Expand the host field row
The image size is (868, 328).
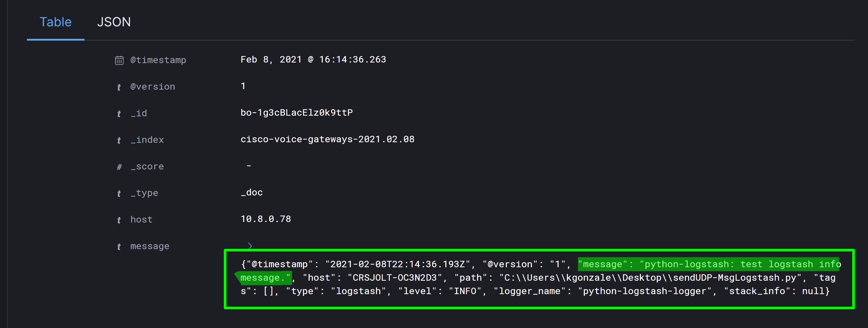coord(141,220)
